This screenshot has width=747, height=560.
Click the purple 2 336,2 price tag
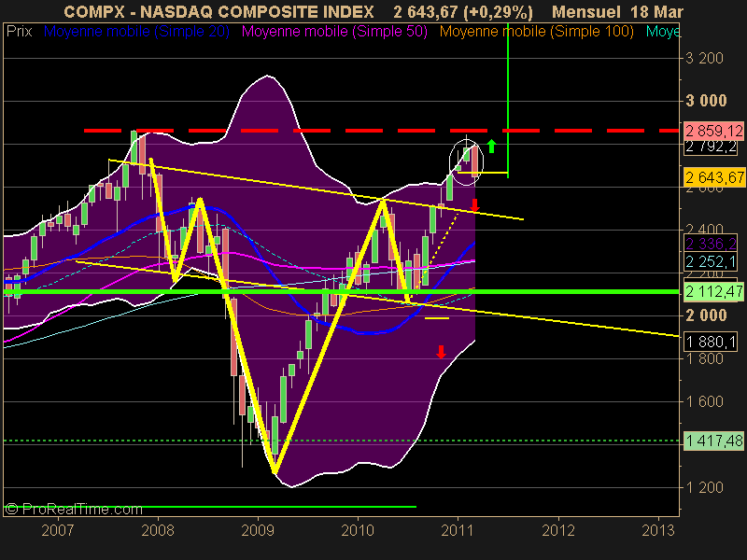(x=712, y=245)
